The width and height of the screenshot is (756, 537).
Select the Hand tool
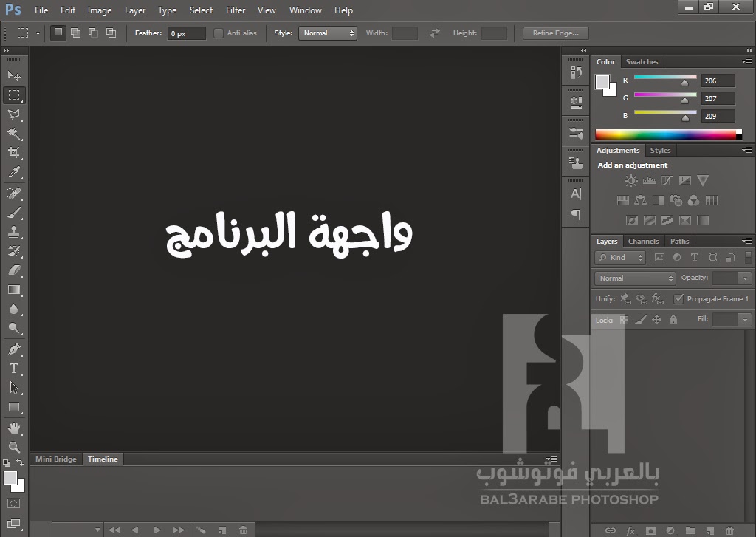click(x=14, y=428)
